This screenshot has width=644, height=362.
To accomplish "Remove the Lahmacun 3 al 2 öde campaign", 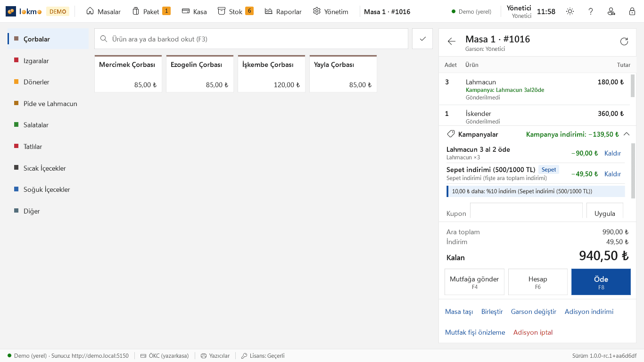I will [x=612, y=153].
